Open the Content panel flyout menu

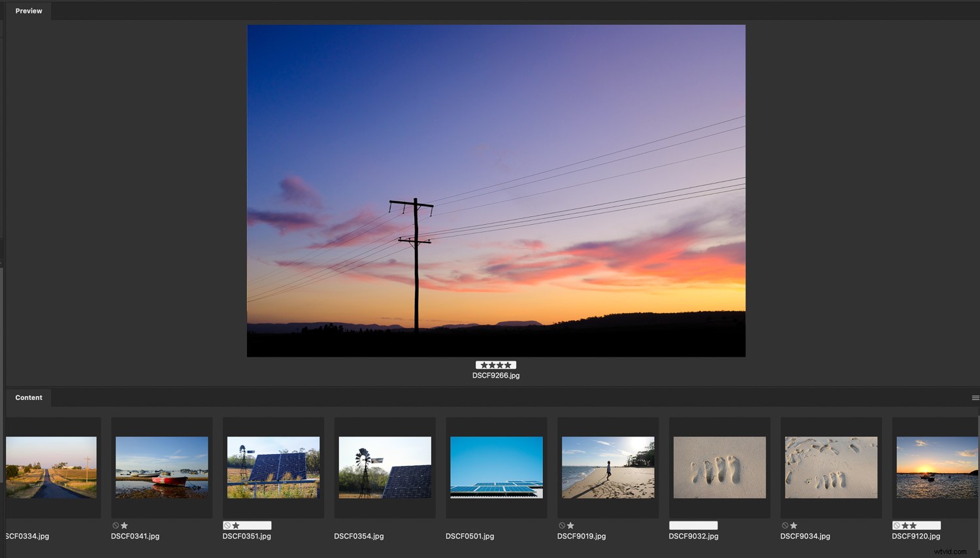974,397
